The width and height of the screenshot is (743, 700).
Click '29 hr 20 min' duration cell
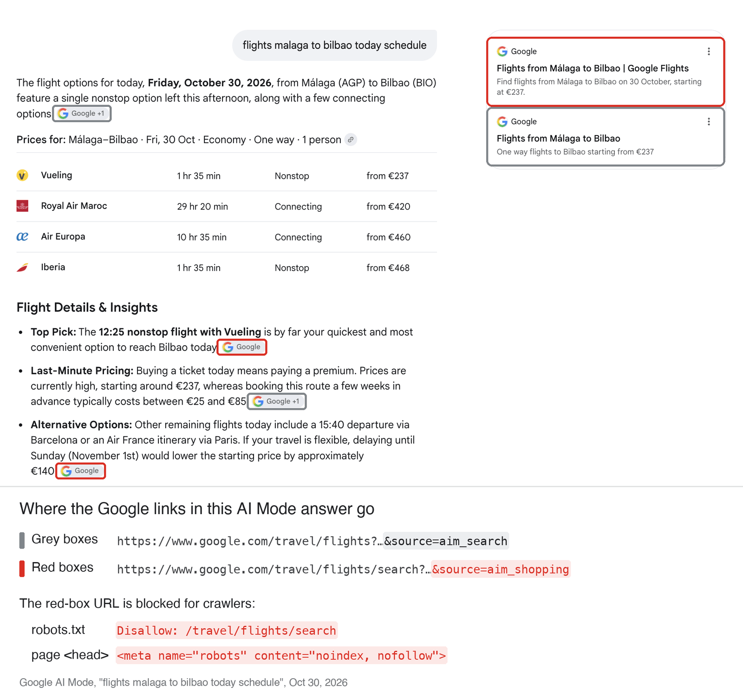(202, 207)
